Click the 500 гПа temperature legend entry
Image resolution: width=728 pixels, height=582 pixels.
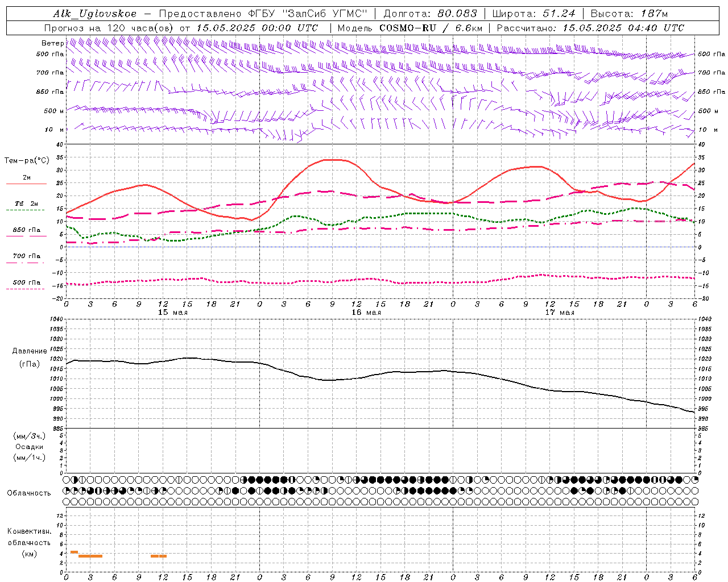[x=27, y=282]
